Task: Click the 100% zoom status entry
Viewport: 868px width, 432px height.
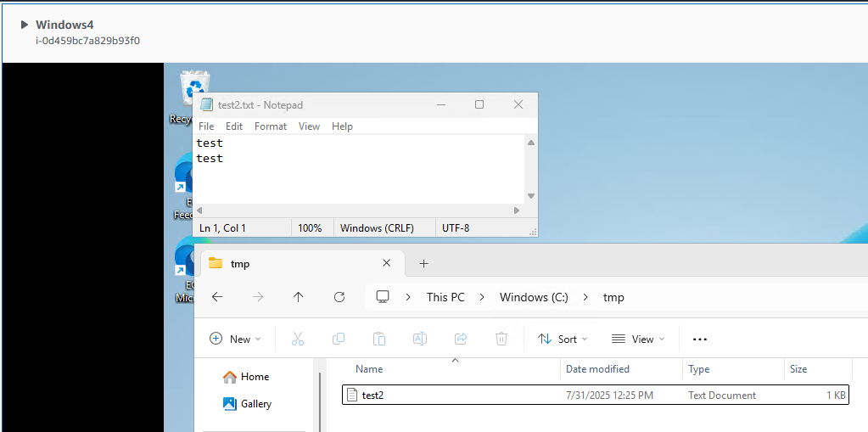Action: (x=310, y=227)
